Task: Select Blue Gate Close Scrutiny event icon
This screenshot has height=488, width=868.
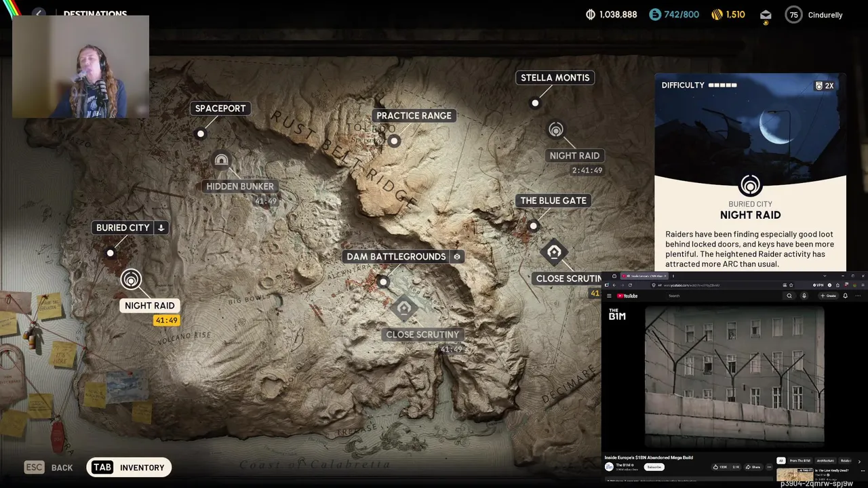Action: tap(554, 252)
